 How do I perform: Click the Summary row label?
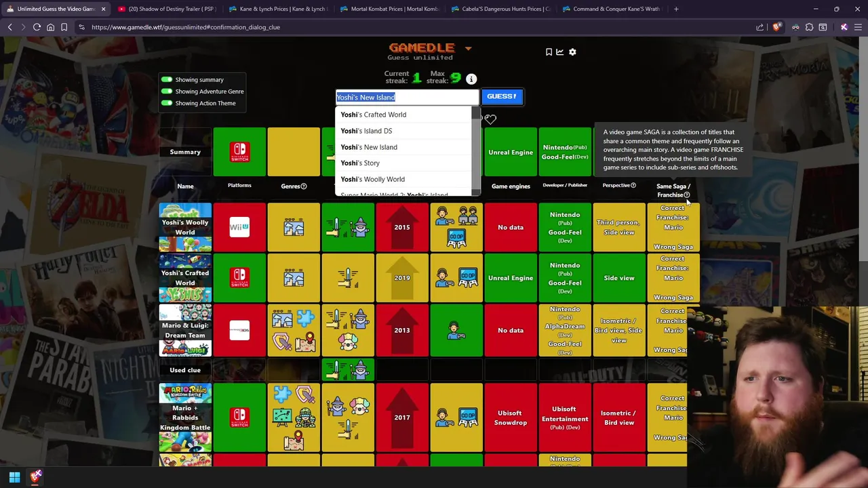185,152
